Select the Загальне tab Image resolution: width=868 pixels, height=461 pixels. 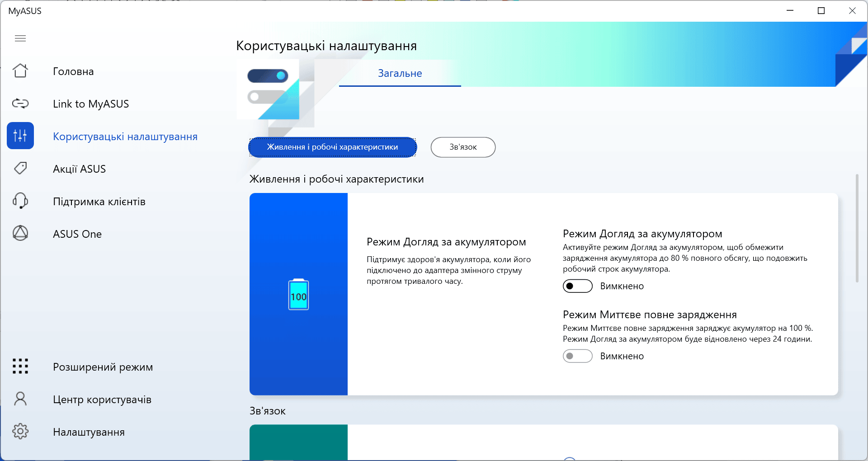coord(400,73)
